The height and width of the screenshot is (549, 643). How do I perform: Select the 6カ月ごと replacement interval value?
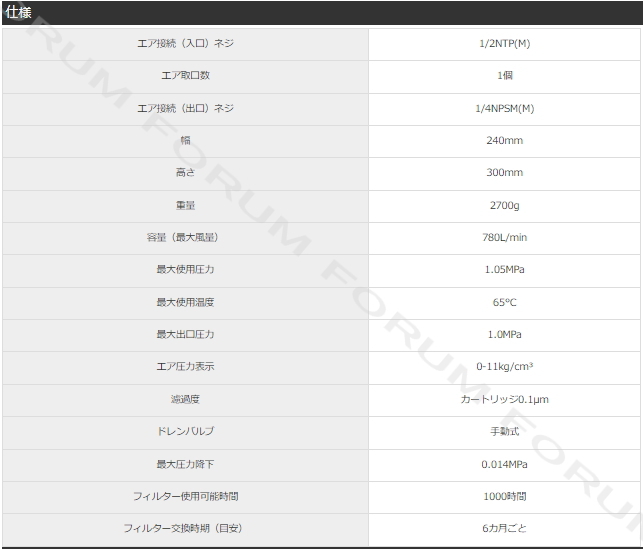(x=505, y=528)
